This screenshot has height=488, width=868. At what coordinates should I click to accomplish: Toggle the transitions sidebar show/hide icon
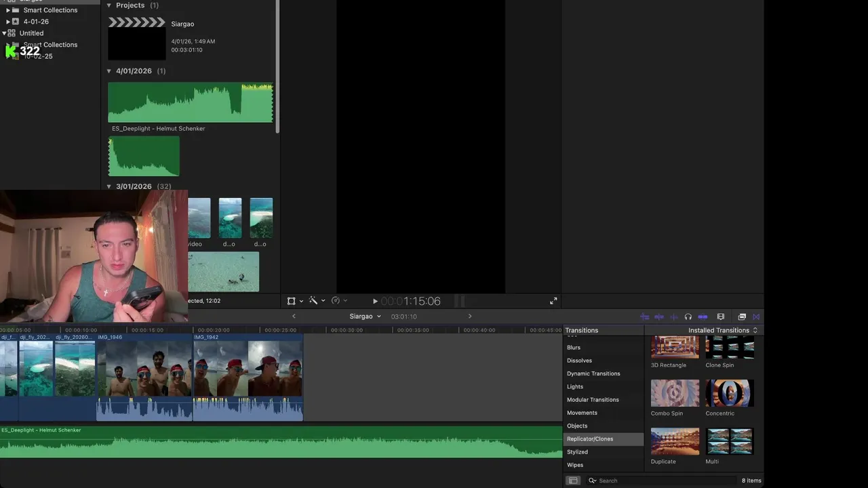tap(573, 481)
